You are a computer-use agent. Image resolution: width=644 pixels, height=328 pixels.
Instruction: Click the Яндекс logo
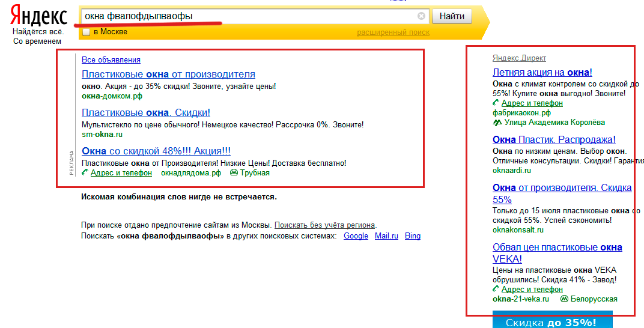(38, 16)
